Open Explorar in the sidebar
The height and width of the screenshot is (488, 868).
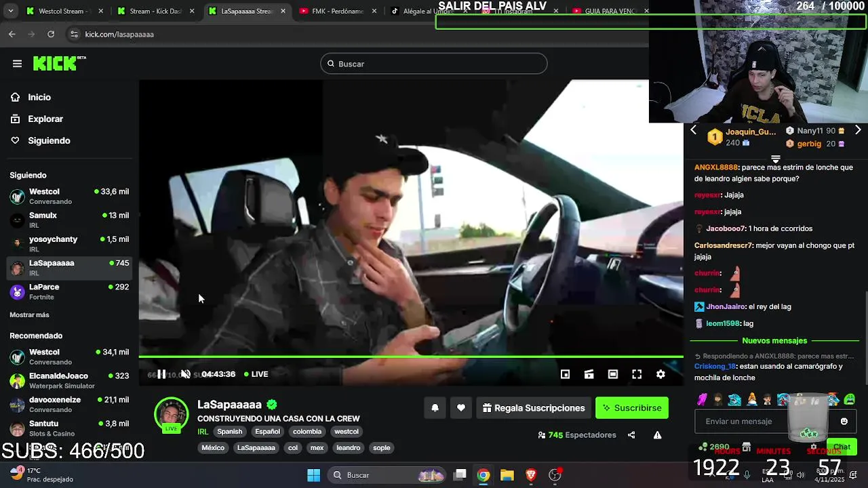[45, 119]
